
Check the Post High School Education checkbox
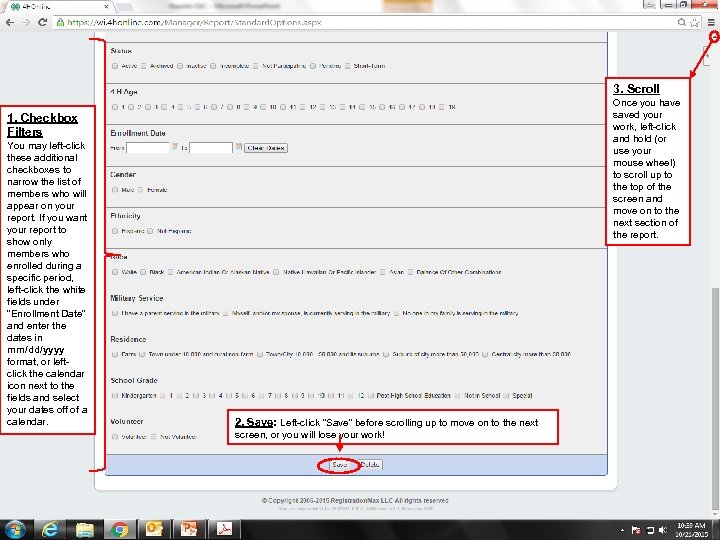coord(371,395)
